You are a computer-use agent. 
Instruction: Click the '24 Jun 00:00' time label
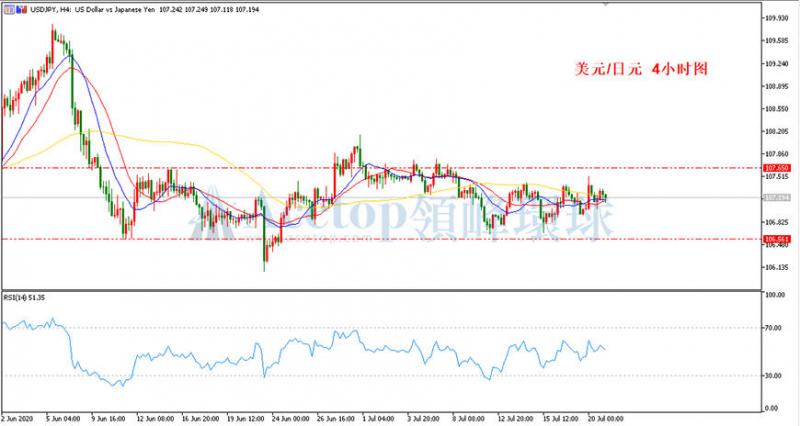click(291, 419)
